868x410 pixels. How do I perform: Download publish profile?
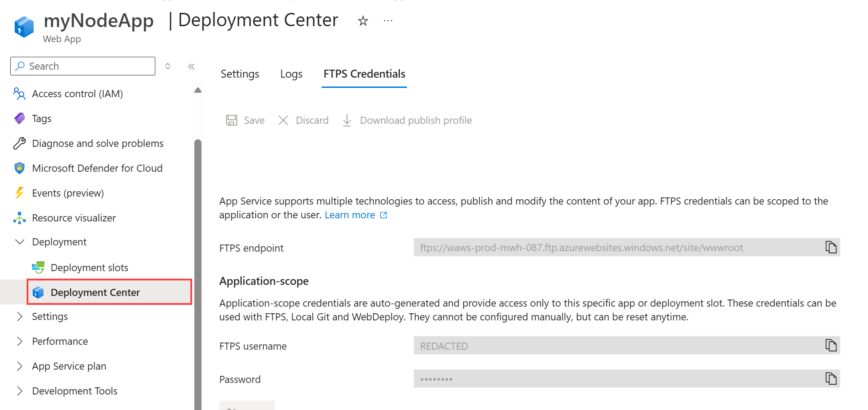click(407, 120)
